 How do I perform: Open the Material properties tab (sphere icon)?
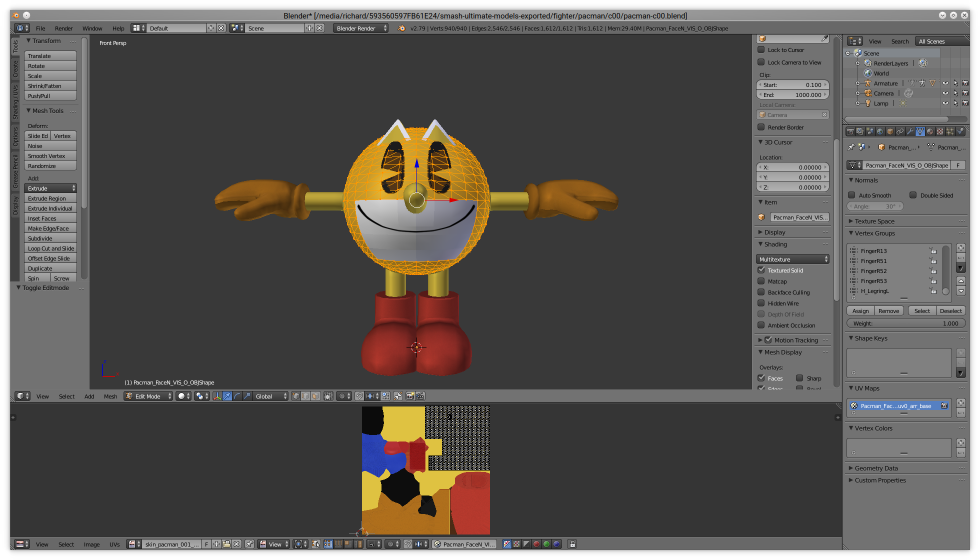930,131
